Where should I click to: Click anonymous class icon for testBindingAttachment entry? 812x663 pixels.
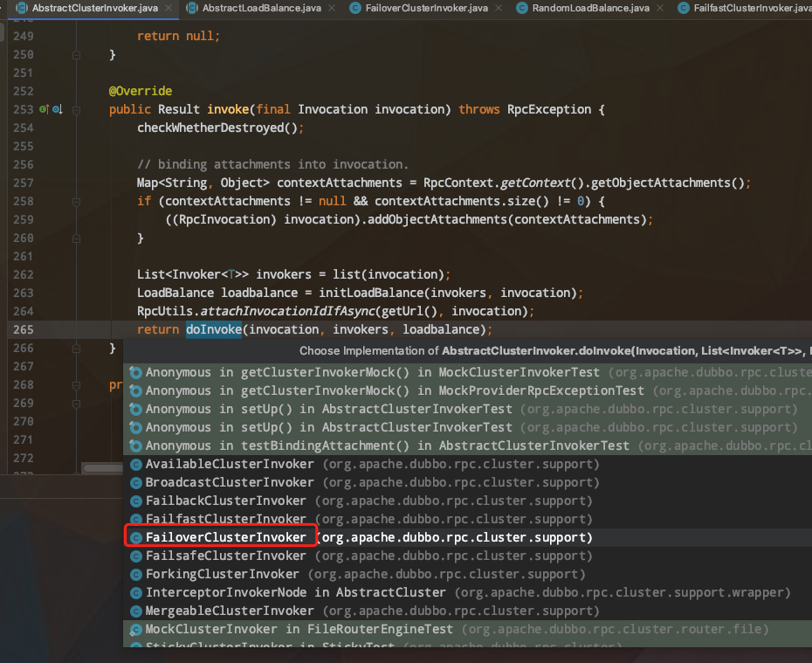pyautogui.click(x=135, y=446)
